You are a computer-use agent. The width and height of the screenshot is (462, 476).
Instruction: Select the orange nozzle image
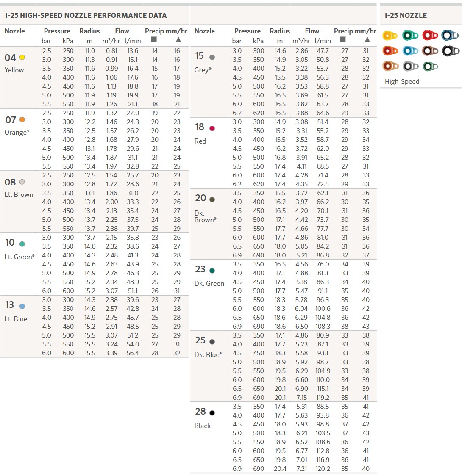tap(390, 51)
